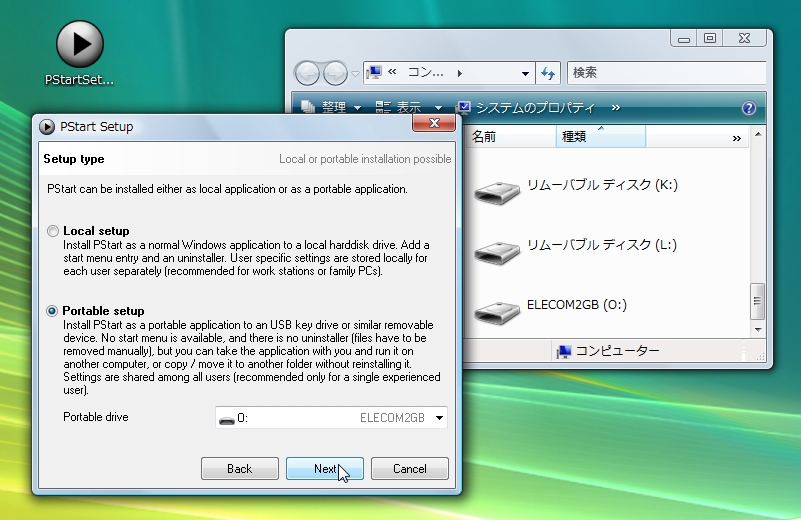Click the Back button
Image resolution: width=801 pixels, height=520 pixels.
coord(240,468)
